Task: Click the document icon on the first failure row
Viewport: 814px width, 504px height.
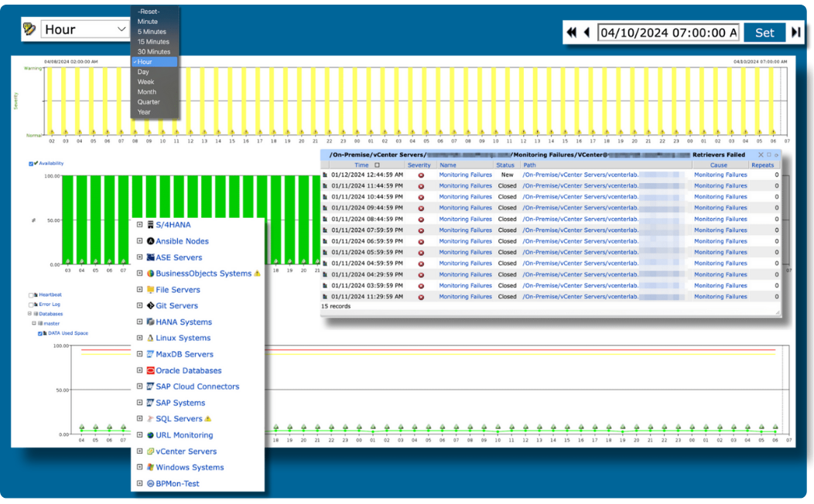Action: pyautogui.click(x=325, y=175)
